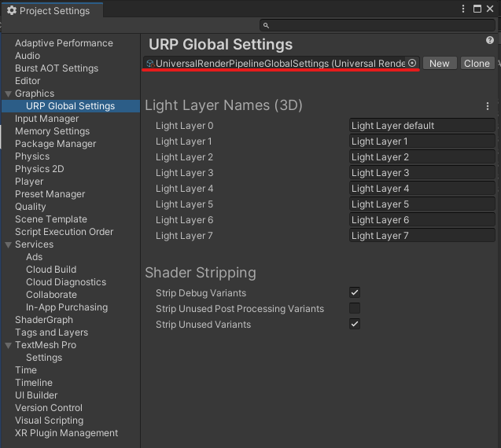Click the UniversalRenderPipelineGlobalSettings asset field
This screenshot has width=501, height=448.
(281, 63)
